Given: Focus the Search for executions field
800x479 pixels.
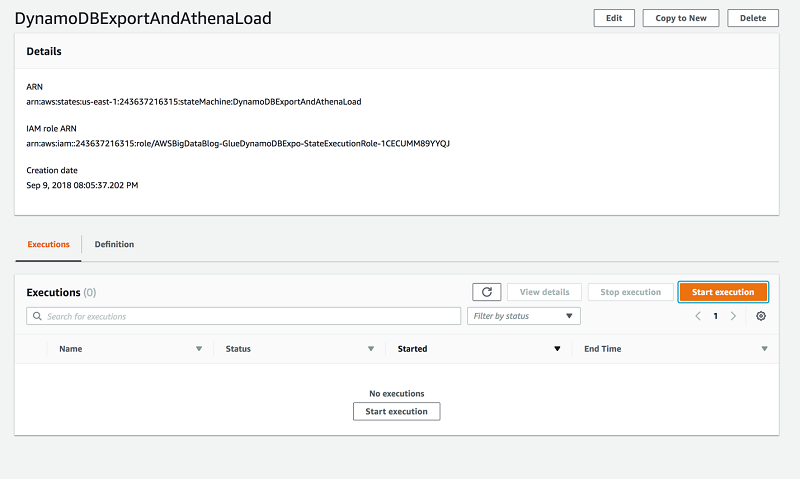Looking at the screenshot, I should pyautogui.click(x=243, y=316).
